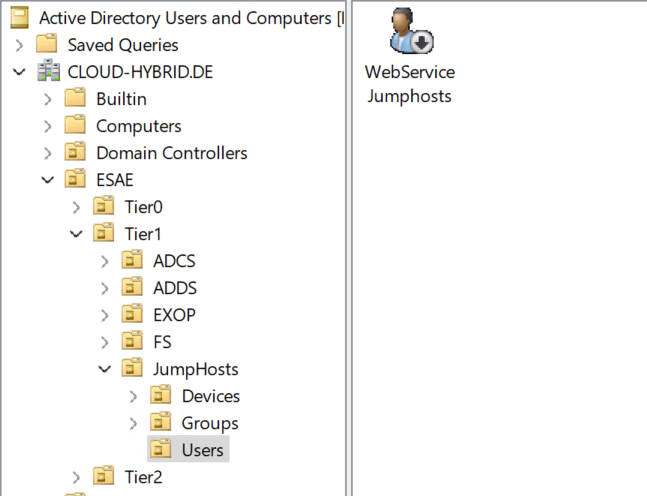
Task: Click the Active Directory root node icon
Action: [x=18, y=18]
